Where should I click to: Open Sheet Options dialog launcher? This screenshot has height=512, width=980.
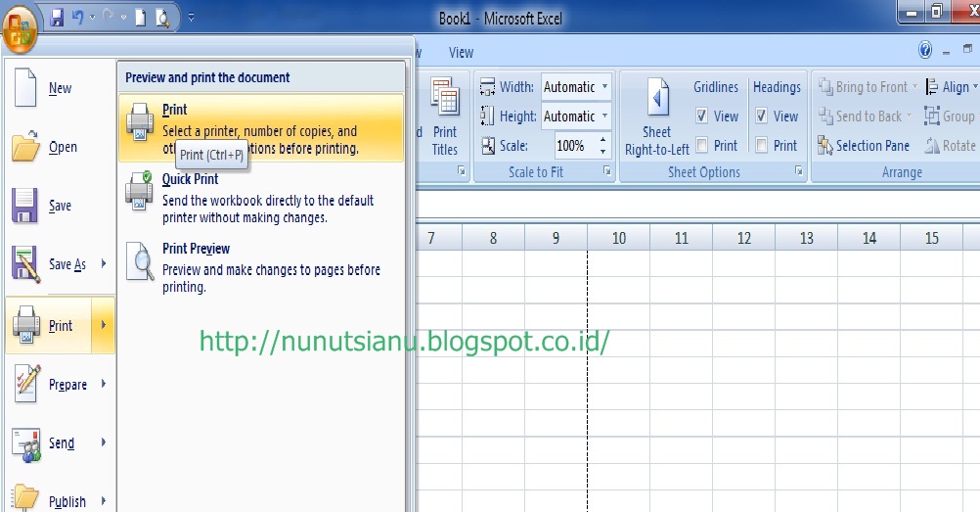pyautogui.click(x=799, y=171)
